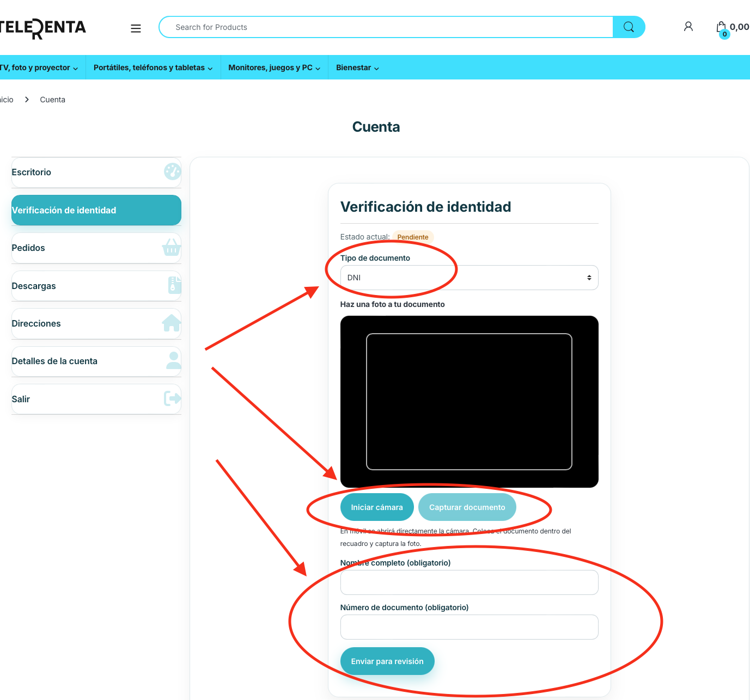Open the user account icon
The height and width of the screenshot is (700, 750).
coord(688,27)
